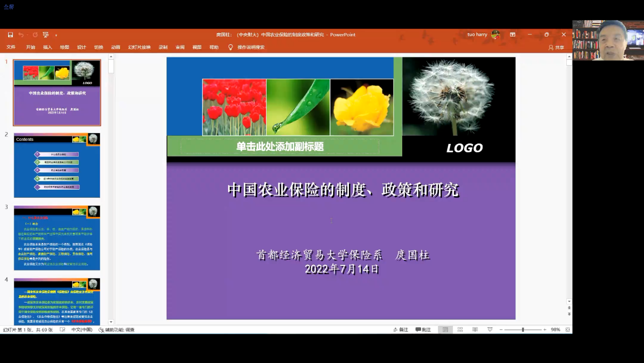
Task: Expand the customize quick access toolbar dropdown
Action: click(x=56, y=35)
